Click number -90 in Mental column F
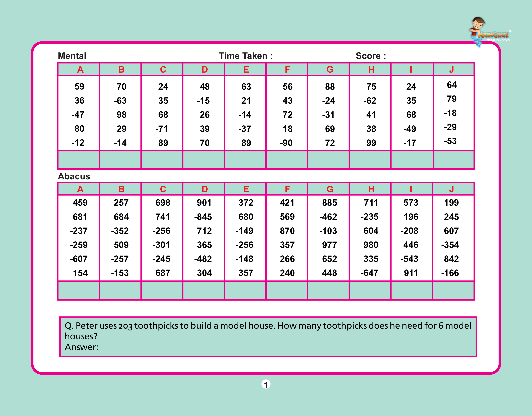This screenshot has width=532, height=416. (x=286, y=143)
